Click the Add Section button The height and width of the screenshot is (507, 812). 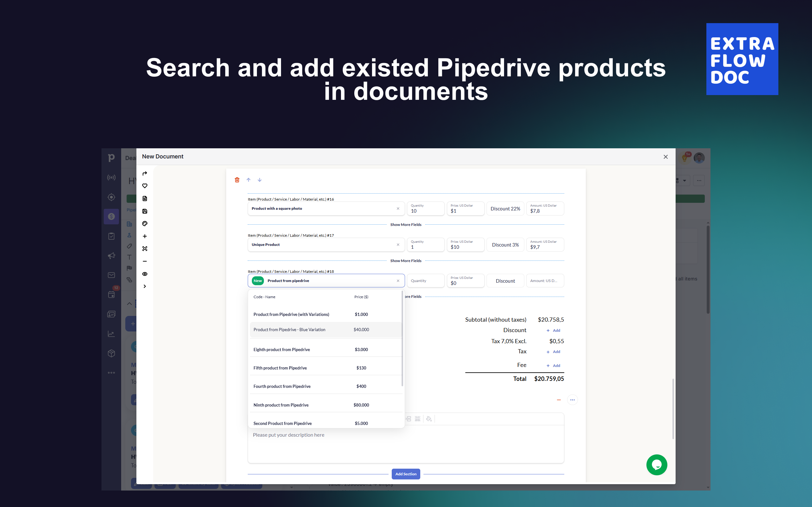406,474
